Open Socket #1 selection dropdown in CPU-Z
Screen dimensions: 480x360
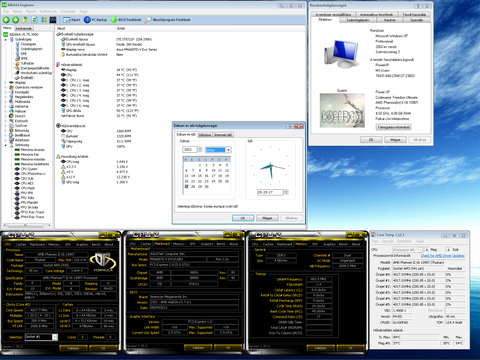(x=55, y=337)
